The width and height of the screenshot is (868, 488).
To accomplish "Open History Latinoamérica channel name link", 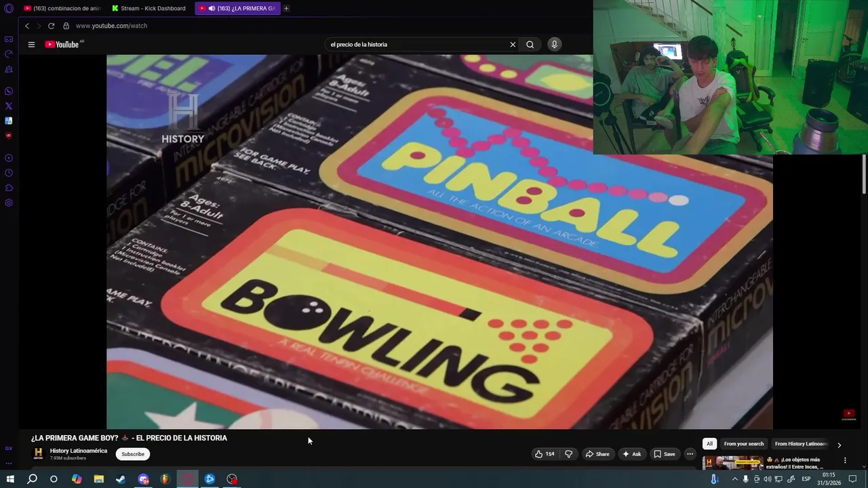I will click(79, 451).
